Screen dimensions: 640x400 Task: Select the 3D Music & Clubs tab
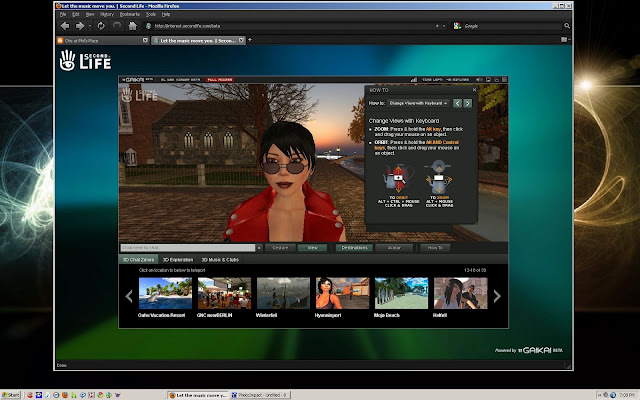(220, 260)
